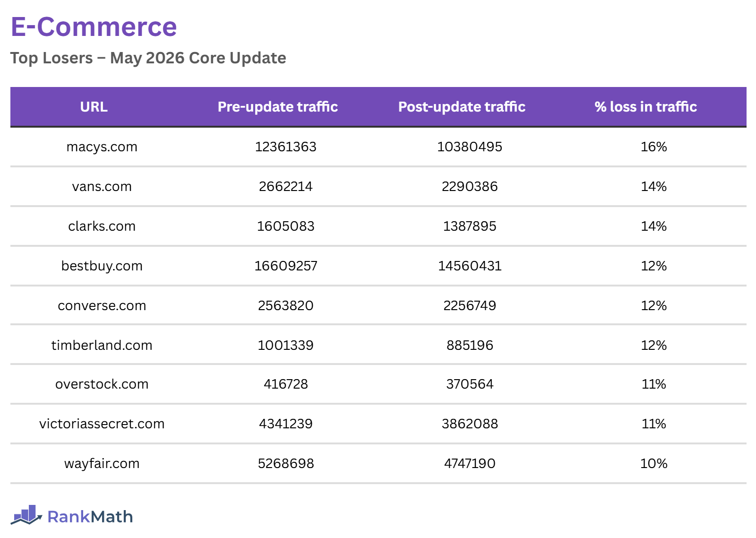Click post-update value 370564
This screenshot has height=538, width=756.
(x=470, y=384)
